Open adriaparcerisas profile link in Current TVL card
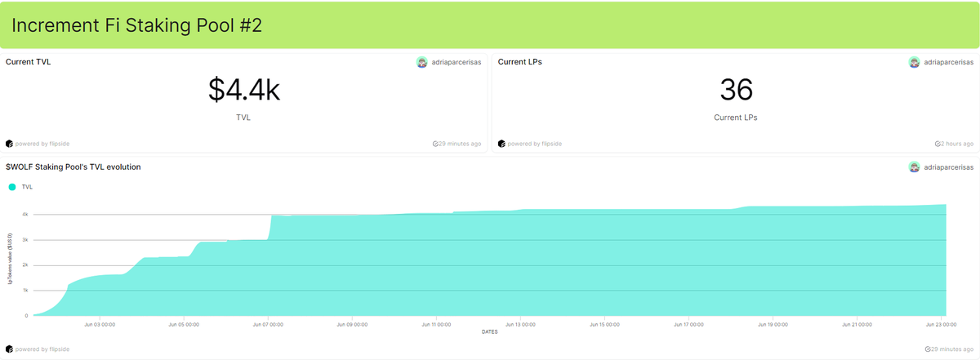 coord(457,62)
